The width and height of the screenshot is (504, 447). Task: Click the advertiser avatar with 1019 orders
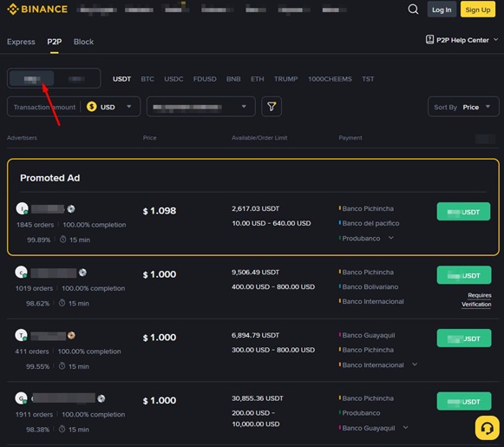21,273
